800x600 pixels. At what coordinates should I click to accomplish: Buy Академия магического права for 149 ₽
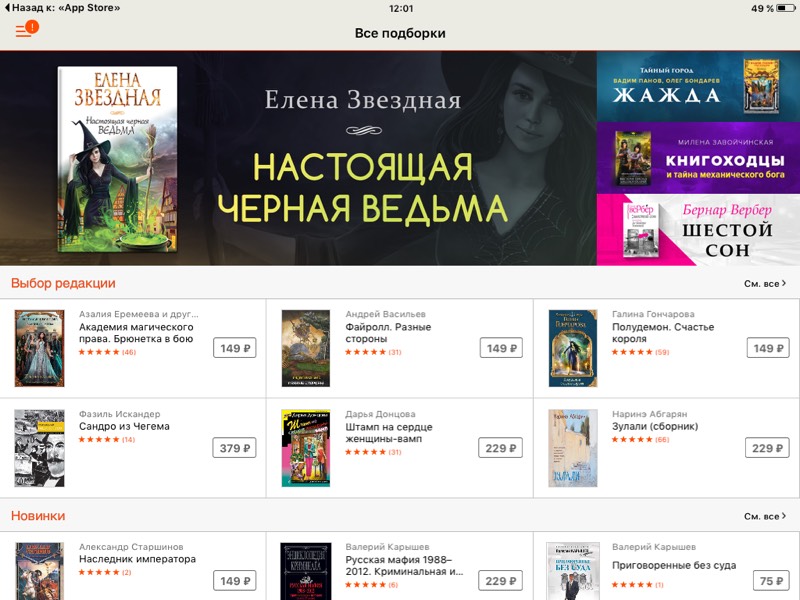(x=235, y=348)
